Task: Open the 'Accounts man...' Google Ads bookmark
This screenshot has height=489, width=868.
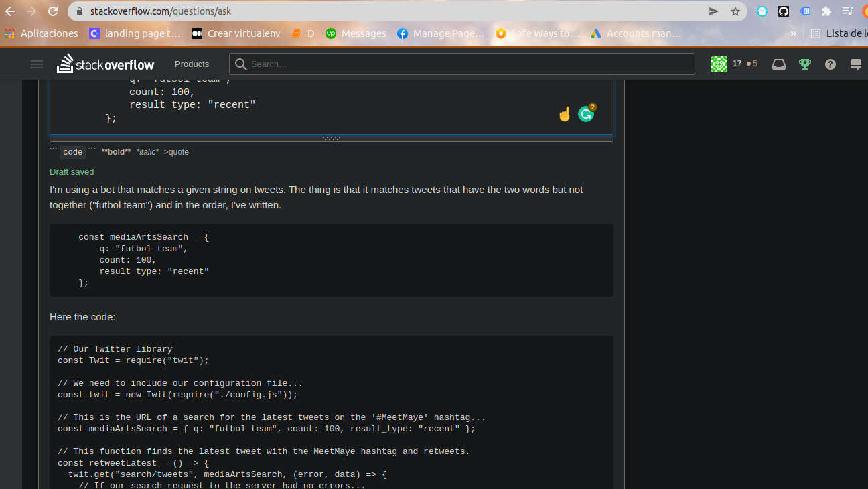Action: click(x=636, y=33)
